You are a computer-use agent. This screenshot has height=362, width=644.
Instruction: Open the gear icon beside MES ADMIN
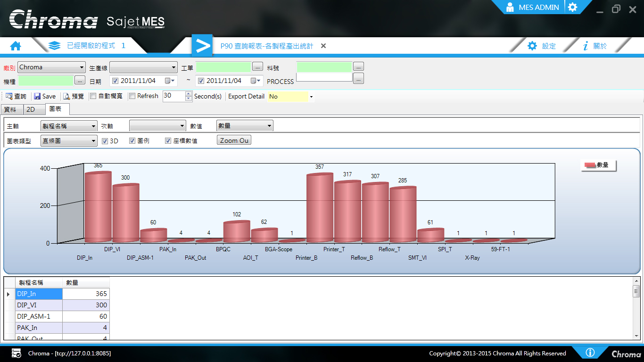[572, 7]
